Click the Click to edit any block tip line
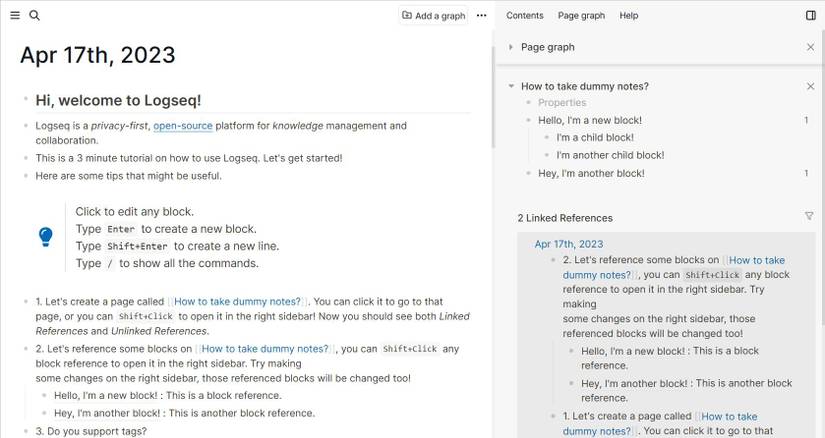 pos(134,212)
